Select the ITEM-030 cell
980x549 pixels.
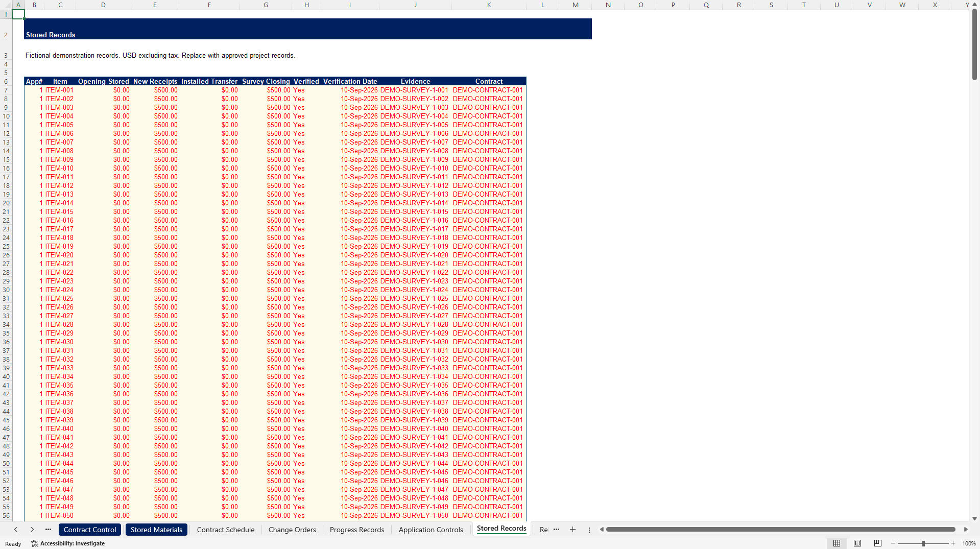coord(60,342)
